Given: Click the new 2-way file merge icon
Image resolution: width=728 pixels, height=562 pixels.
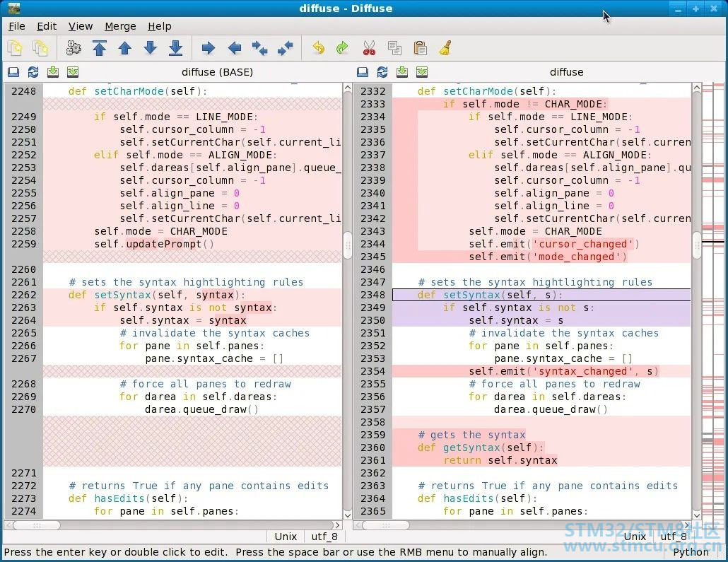Looking at the screenshot, I should 15,48.
